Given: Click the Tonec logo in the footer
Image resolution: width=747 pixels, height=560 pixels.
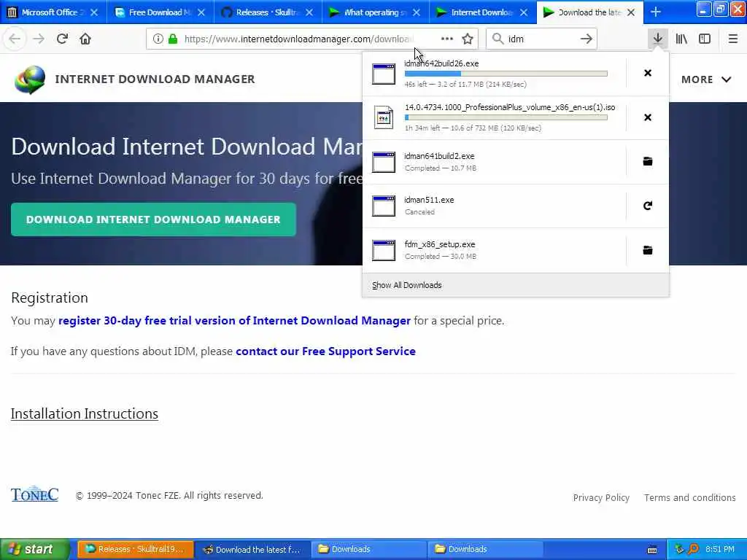Looking at the screenshot, I should click(34, 494).
